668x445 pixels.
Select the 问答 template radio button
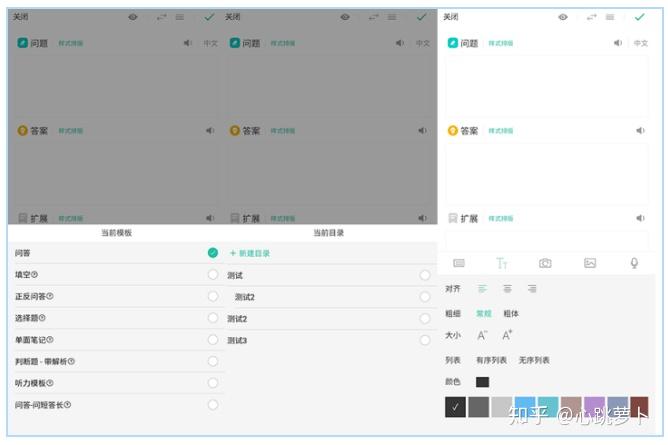click(213, 253)
